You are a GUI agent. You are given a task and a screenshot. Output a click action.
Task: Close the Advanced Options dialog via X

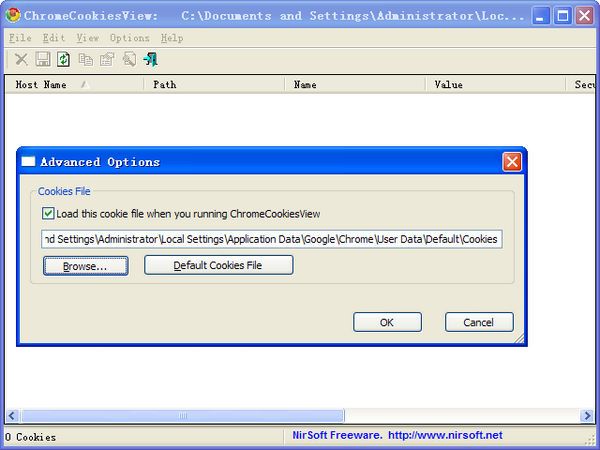point(512,162)
